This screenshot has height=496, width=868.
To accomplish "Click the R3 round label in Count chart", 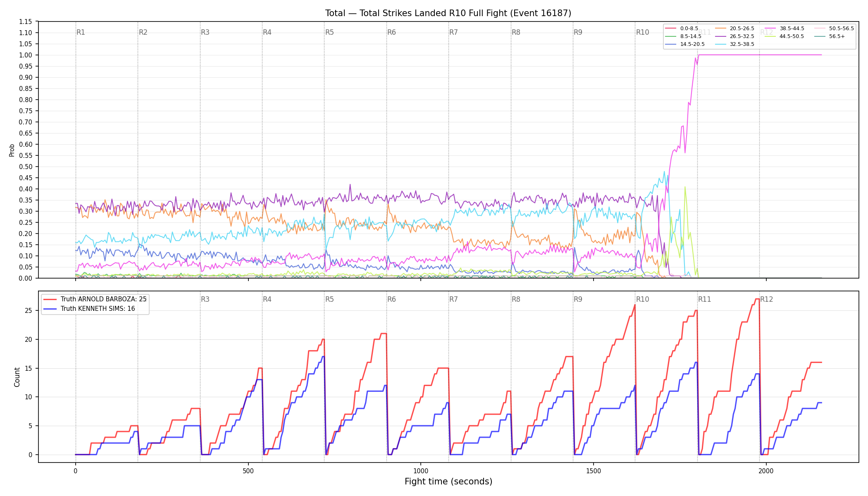I will tap(205, 299).
